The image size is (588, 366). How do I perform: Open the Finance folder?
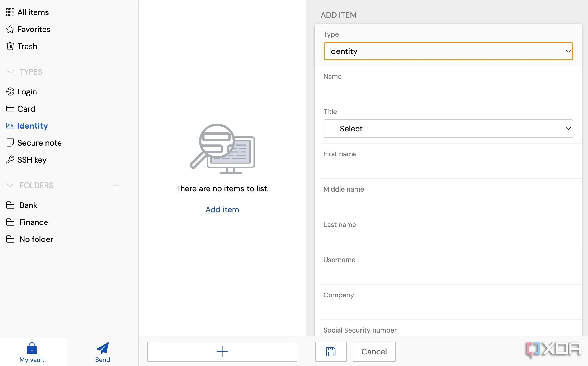34,222
